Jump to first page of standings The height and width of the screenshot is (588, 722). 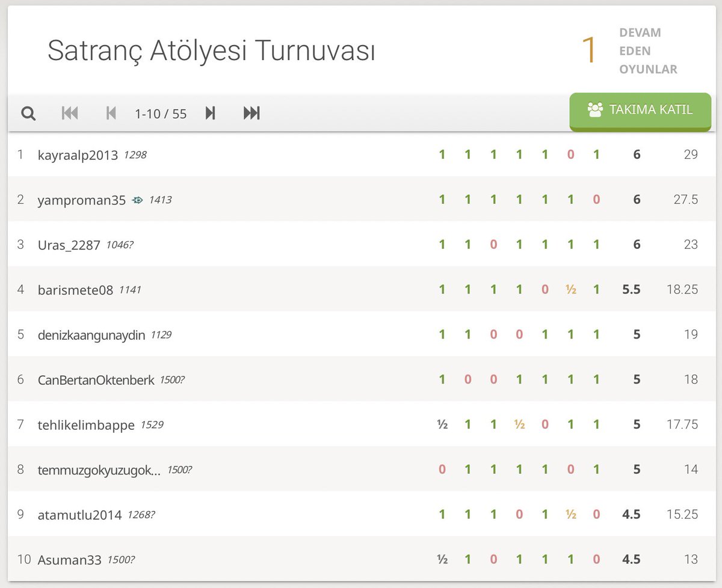[70, 113]
